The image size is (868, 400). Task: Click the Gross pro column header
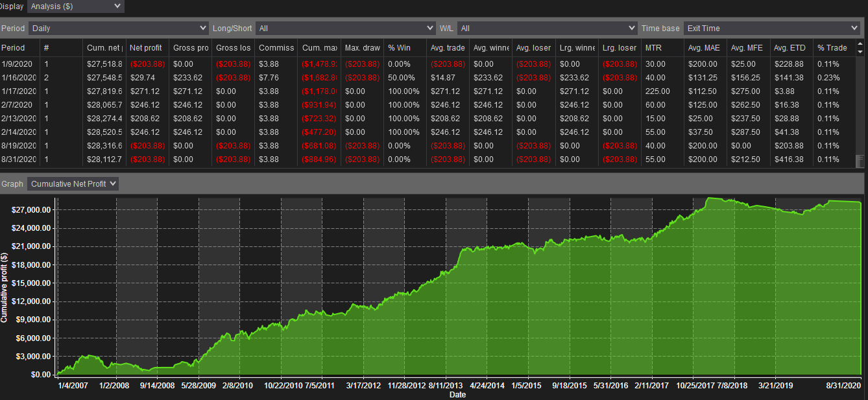(x=190, y=47)
